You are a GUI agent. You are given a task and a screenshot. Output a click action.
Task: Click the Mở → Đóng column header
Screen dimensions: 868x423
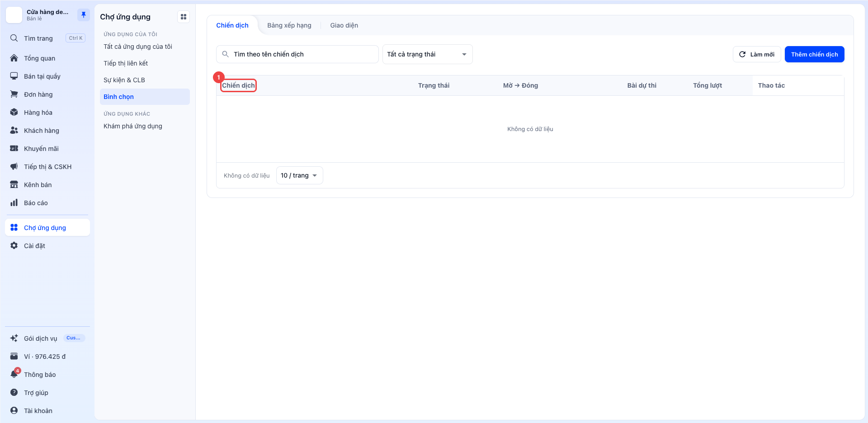point(520,85)
